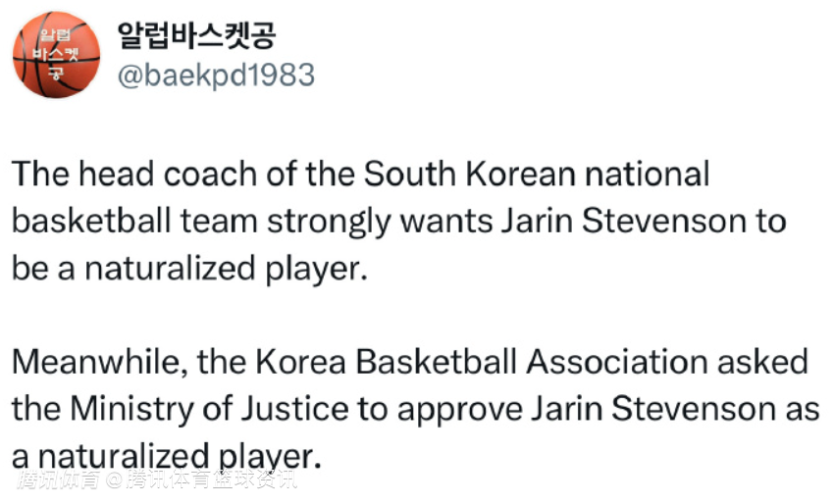Click the word "national" in the first line
Screen dimensions: 834x504
[x=648, y=174]
